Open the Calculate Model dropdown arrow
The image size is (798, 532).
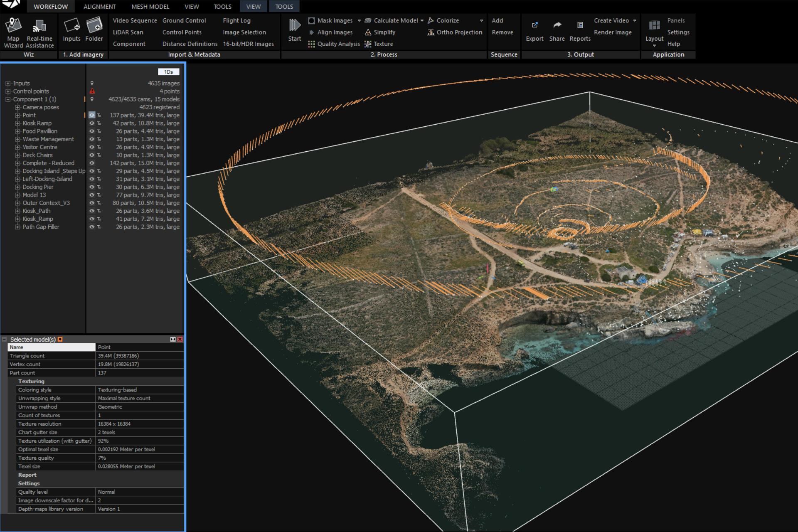click(x=422, y=20)
